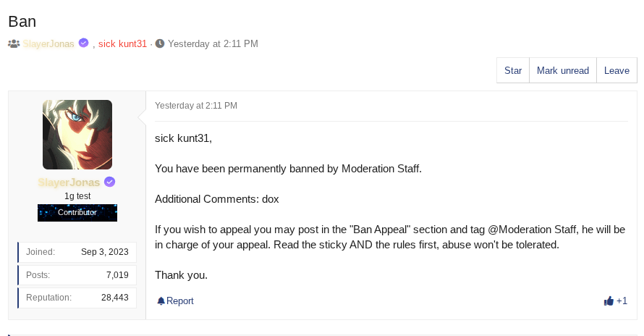Click the Contributor rank banner
This screenshot has width=644, height=336.
(x=77, y=212)
